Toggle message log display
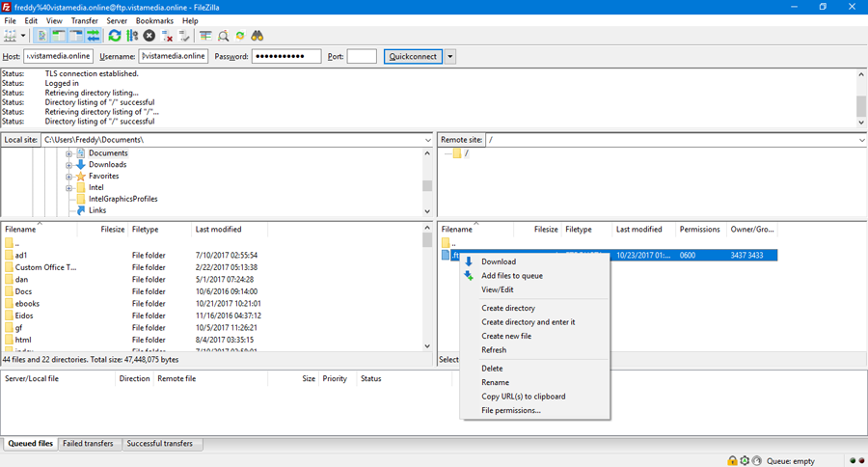The height and width of the screenshot is (467, 868). tap(41, 36)
